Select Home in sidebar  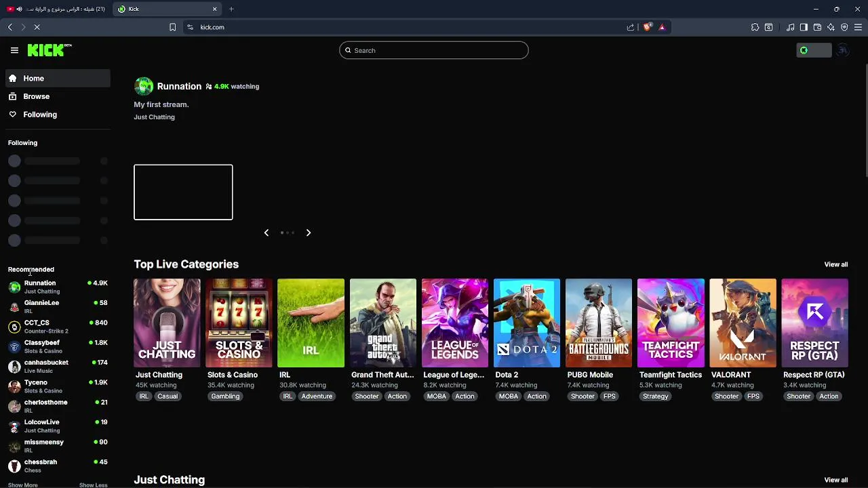click(x=57, y=79)
